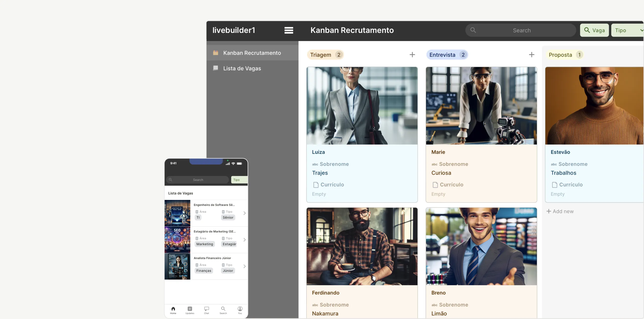Click the Sênior type tag
644x319 pixels.
(228, 217)
